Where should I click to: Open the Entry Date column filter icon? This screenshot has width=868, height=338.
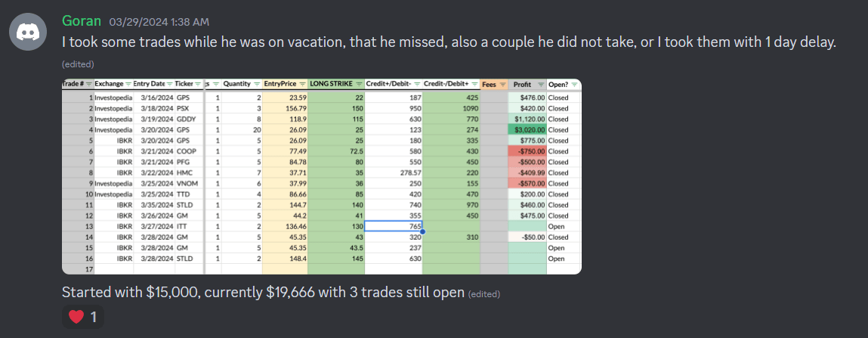170,84
